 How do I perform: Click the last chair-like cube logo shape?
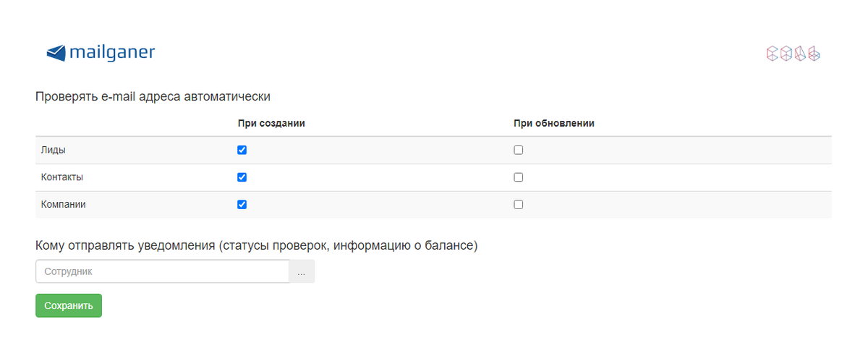pos(814,54)
